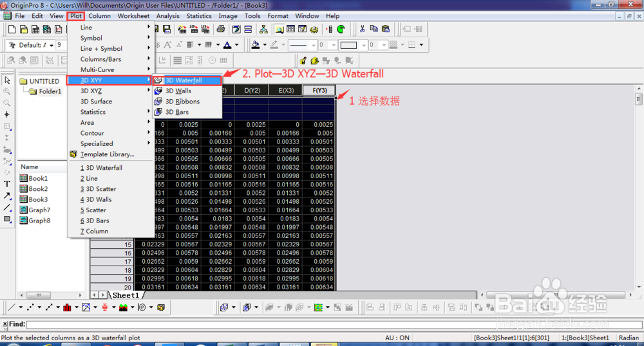Click the 3D Walls submenu item
Screen dimensions: 644x346
click(x=187, y=91)
